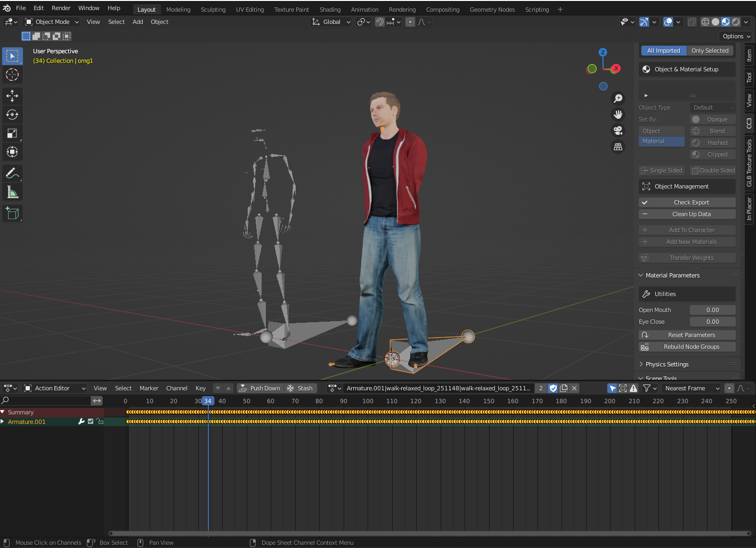Click the Pan view hand icon
Viewport: 756px width, 548px height.
pos(618,114)
